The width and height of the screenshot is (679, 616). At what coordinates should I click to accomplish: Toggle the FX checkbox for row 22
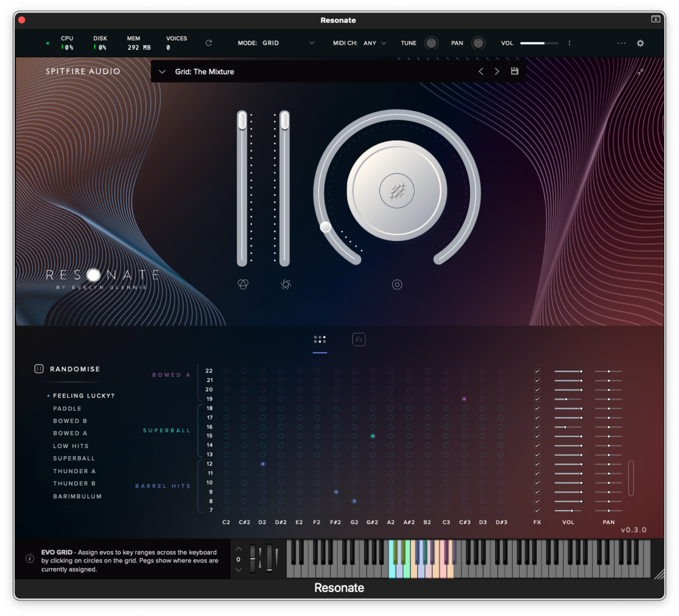(x=537, y=371)
